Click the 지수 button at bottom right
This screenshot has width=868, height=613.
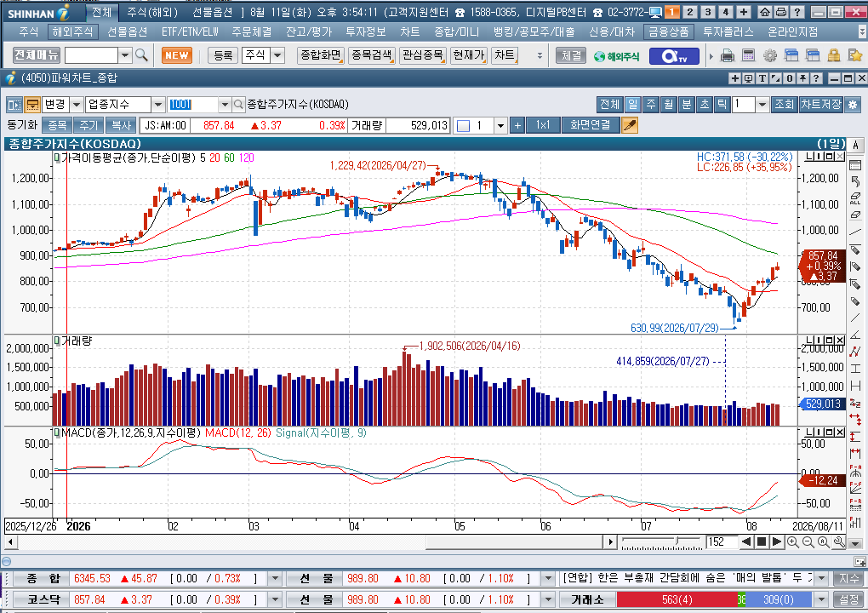(848, 579)
